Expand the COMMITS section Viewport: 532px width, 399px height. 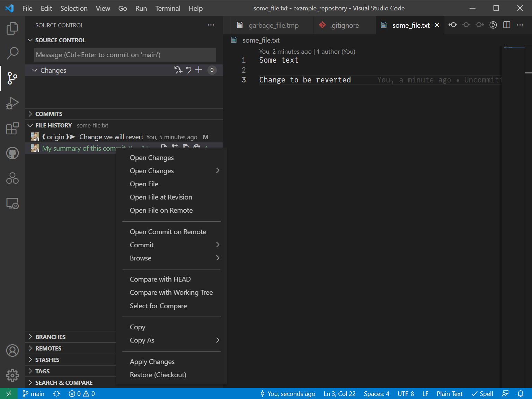[49, 114]
